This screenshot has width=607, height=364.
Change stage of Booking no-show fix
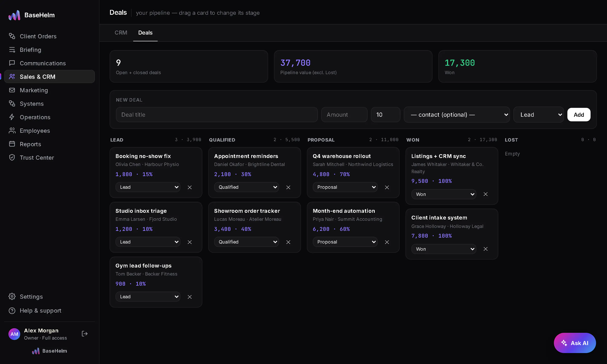pos(148,187)
